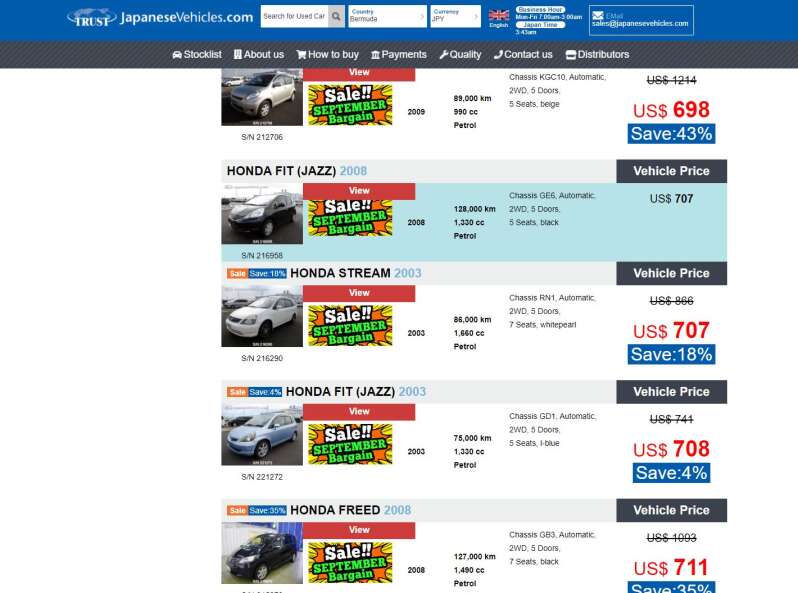Image resolution: width=798 pixels, height=593 pixels.
Task: Click the HONDA FIT (JAZZ) 2003 title
Action: [x=356, y=392]
